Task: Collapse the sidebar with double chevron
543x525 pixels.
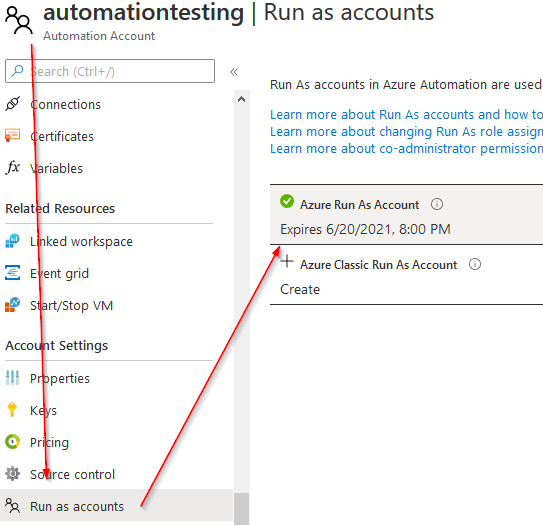Action: [234, 72]
